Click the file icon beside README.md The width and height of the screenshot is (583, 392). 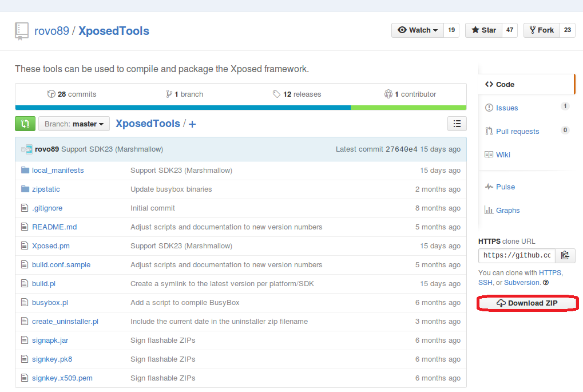tap(25, 227)
